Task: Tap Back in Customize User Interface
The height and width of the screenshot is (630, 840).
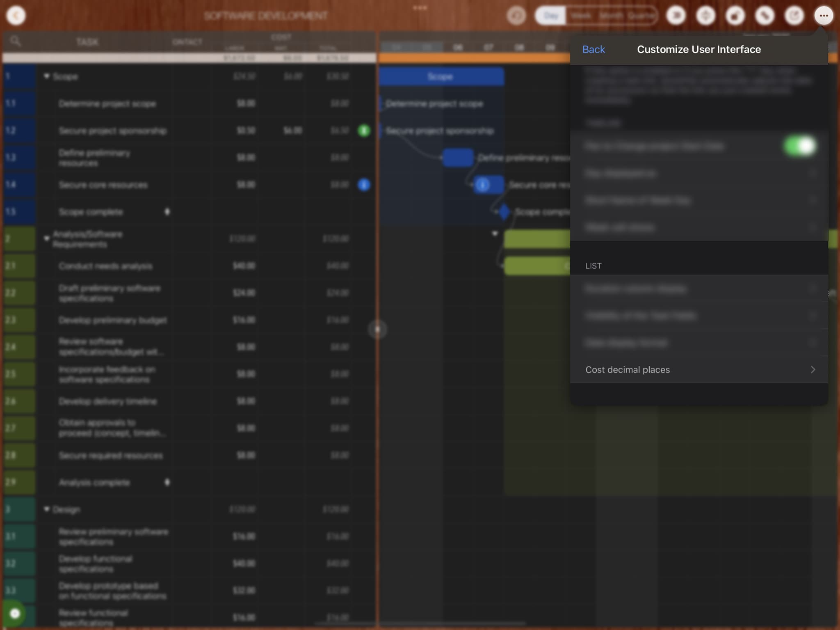Action: [593, 49]
